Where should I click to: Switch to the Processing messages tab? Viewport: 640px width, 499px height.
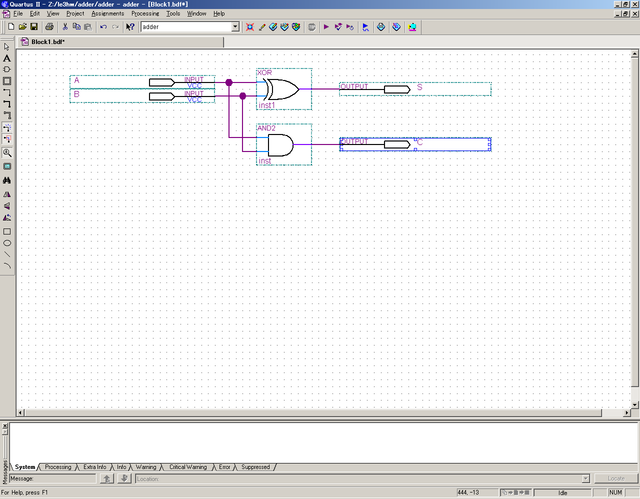(58, 467)
